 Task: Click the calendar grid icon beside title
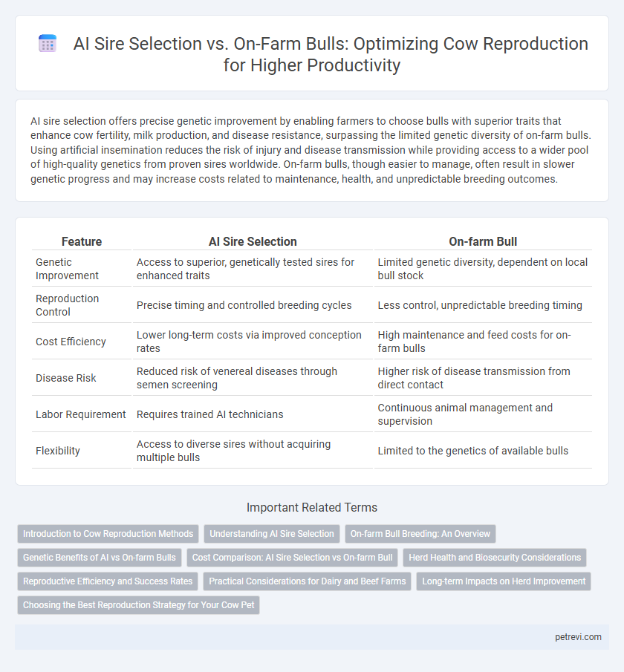(x=48, y=44)
